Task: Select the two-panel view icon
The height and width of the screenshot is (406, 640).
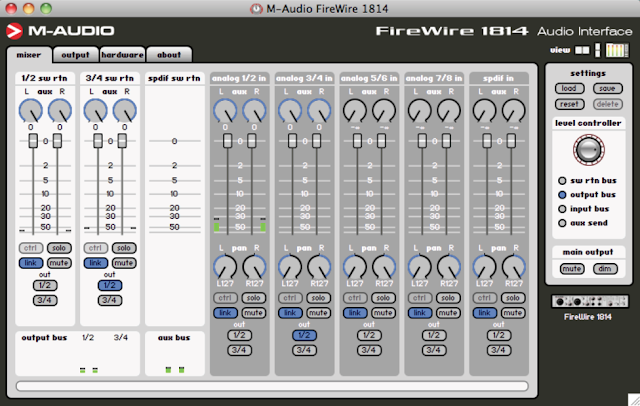Action: tap(582, 50)
